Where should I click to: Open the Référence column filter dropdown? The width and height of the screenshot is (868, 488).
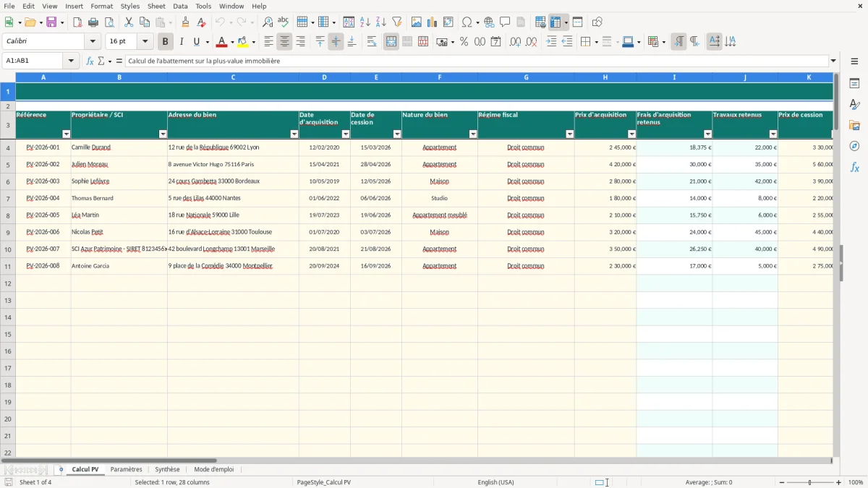(x=67, y=134)
